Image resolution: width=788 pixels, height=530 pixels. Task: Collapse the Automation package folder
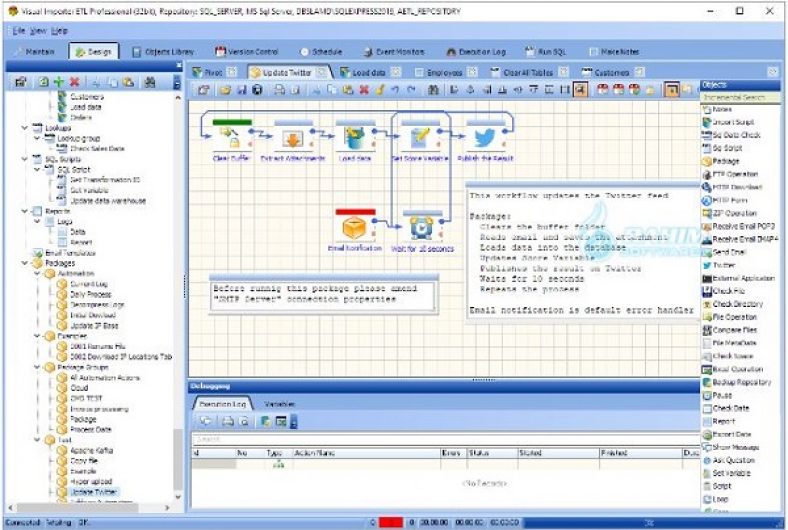coord(37,273)
